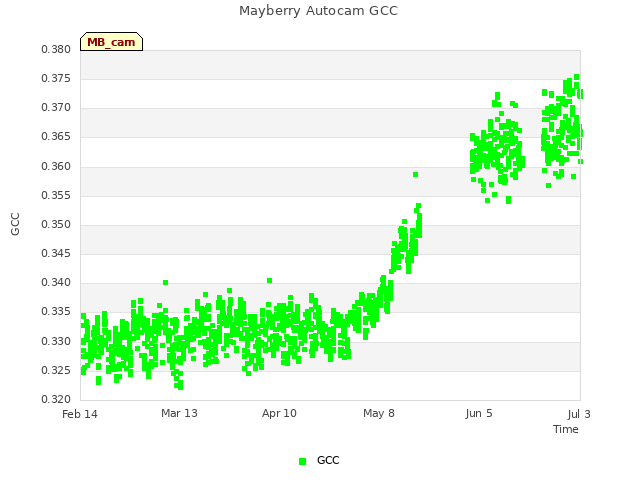
Task: Click the 0.370 y-axis value
Action: point(56,107)
